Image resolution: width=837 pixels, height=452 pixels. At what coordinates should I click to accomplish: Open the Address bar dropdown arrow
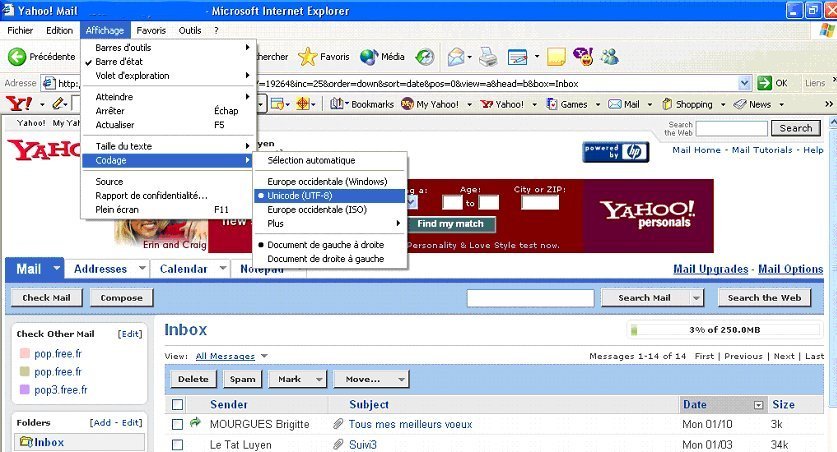tap(745, 83)
